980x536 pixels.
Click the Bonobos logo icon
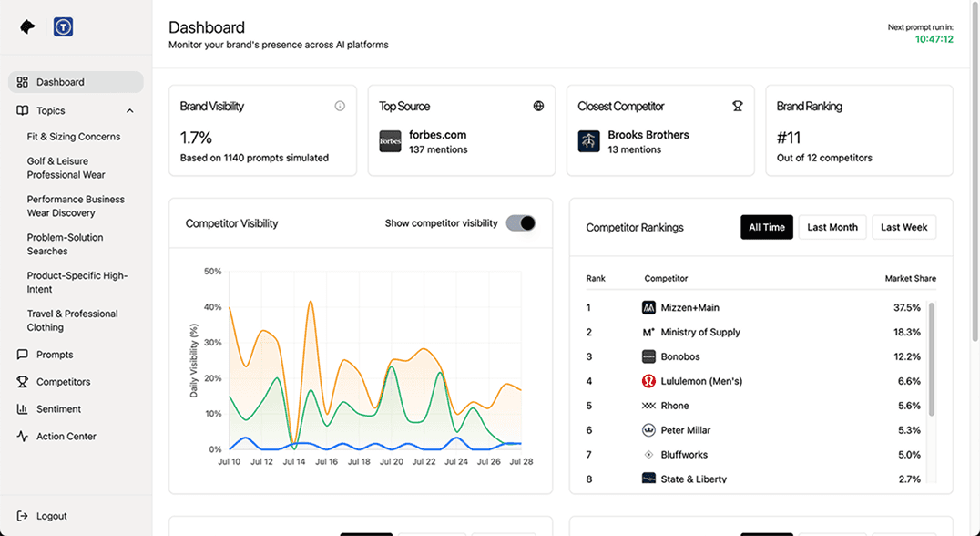point(648,356)
